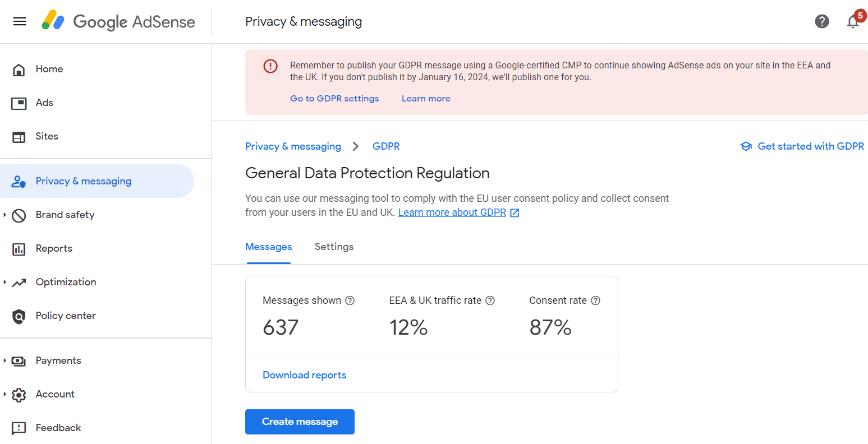Open the 'Messages shown' help tooltip icon
868x444 pixels.
[350, 300]
